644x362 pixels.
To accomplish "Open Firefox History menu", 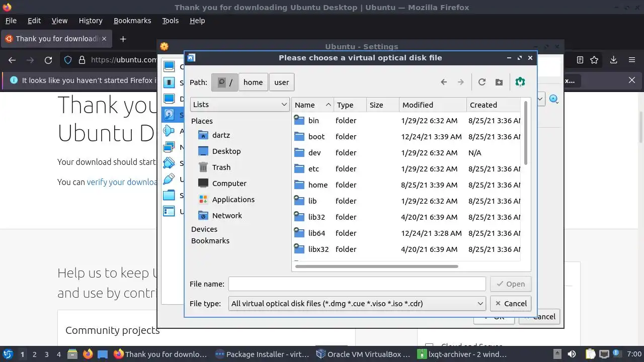I will tap(91, 21).
